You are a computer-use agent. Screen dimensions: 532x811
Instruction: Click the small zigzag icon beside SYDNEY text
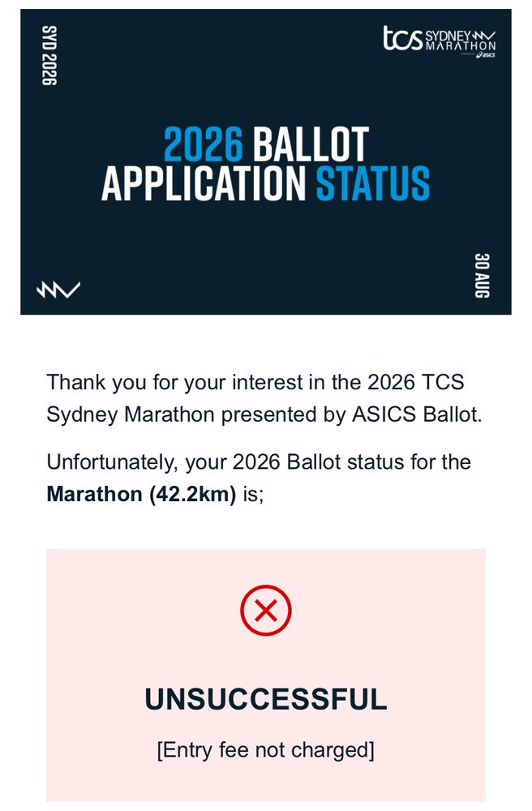484,36
